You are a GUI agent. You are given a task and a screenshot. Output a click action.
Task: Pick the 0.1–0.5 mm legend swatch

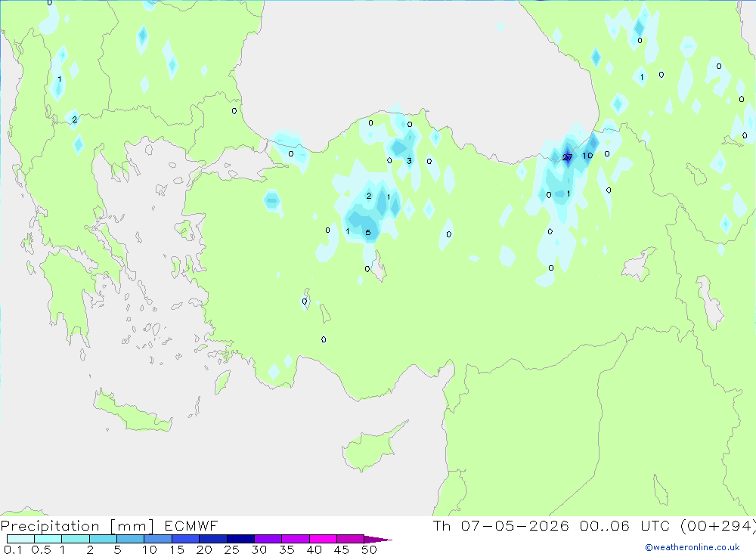(x=20, y=539)
